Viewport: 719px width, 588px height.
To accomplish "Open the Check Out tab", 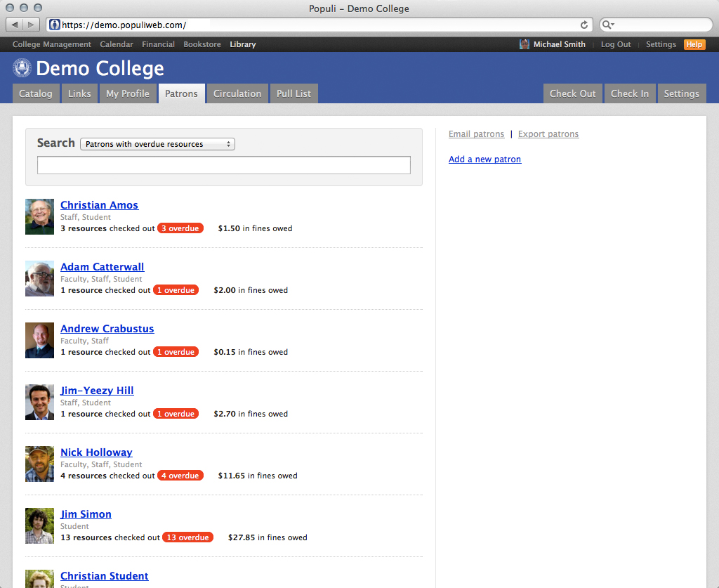I will pos(573,93).
